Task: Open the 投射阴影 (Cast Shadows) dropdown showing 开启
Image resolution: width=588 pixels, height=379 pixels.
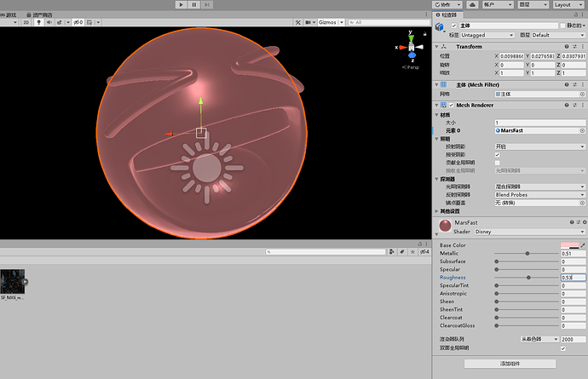Action: click(540, 146)
